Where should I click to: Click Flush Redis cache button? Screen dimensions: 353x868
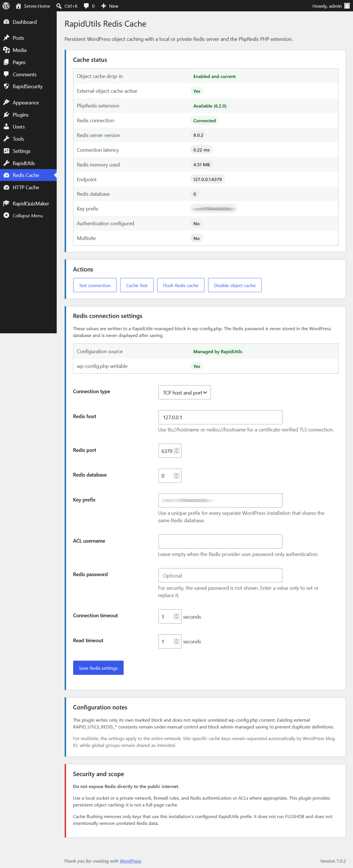pos(181,285)
